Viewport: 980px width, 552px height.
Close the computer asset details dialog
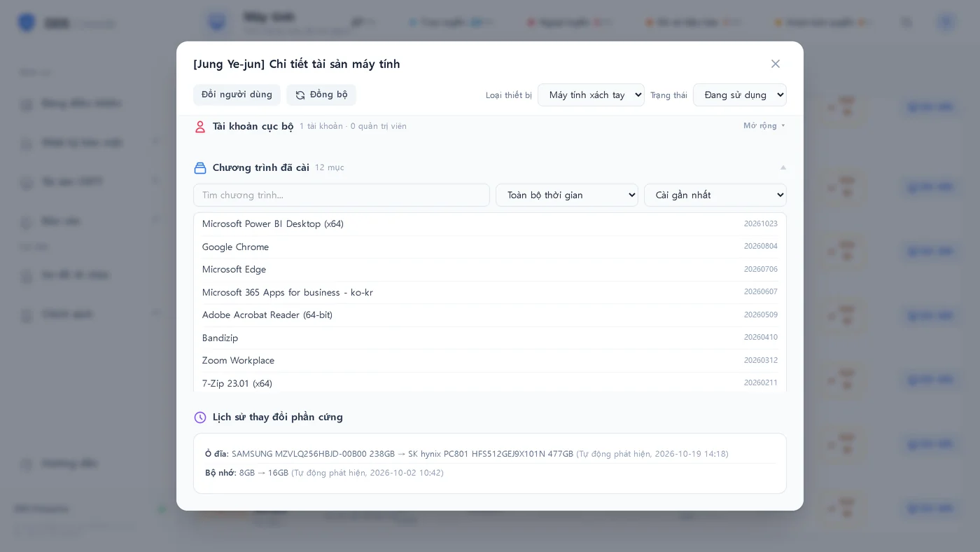coord(775,64)
